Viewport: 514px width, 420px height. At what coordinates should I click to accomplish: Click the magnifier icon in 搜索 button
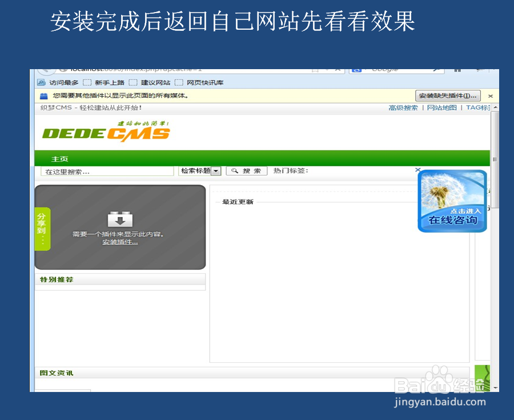235,170
